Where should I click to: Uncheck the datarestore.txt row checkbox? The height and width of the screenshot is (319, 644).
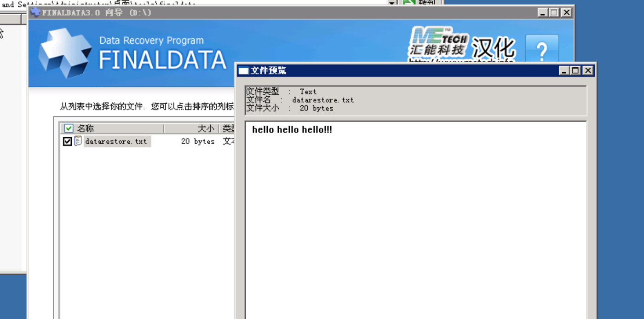pyautogui.click(x=67, y=141)
